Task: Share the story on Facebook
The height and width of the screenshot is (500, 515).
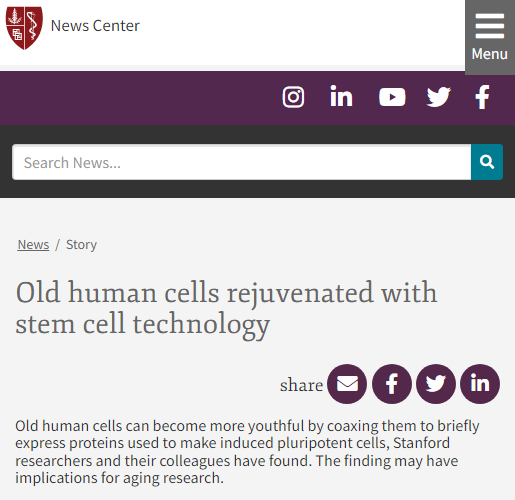Action: [392, 384]
